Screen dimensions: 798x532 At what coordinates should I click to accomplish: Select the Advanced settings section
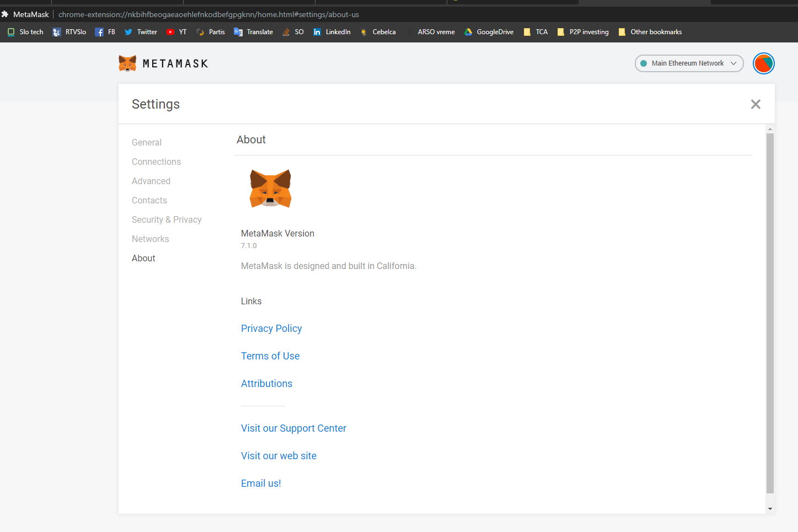tap(151, 181)
